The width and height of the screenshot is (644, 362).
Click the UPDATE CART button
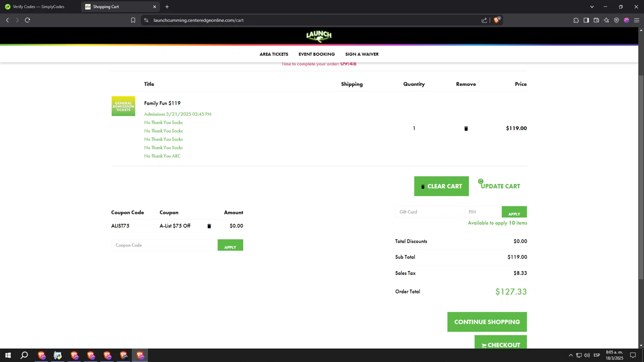[x=500, y=186]
